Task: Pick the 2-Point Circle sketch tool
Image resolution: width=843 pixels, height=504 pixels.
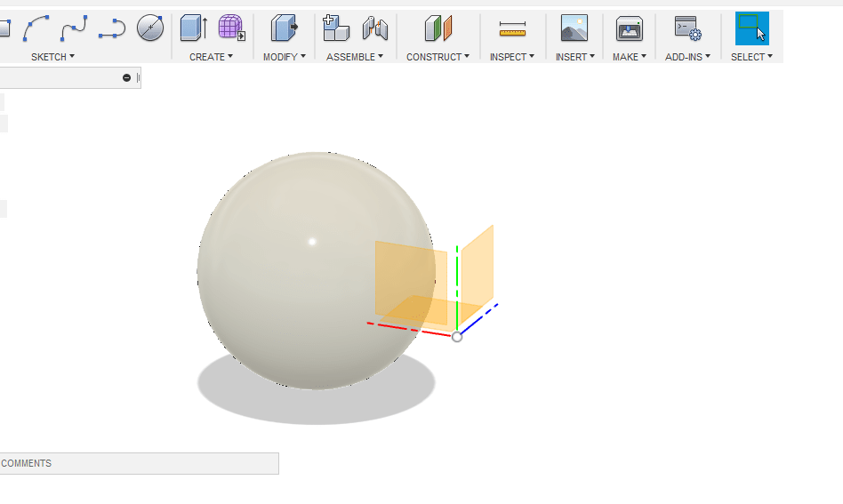Action: click(150, 28)
